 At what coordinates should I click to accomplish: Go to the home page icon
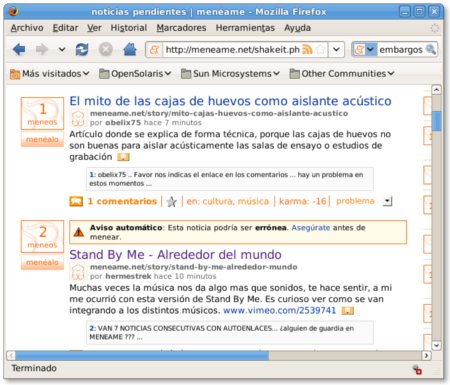(130, 50)
